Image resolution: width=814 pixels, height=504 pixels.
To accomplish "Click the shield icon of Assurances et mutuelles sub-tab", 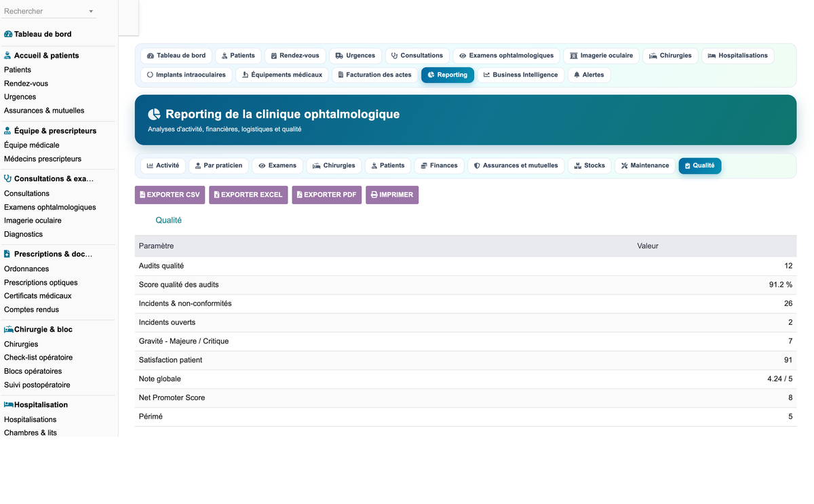I will click(x=477, y=166).
